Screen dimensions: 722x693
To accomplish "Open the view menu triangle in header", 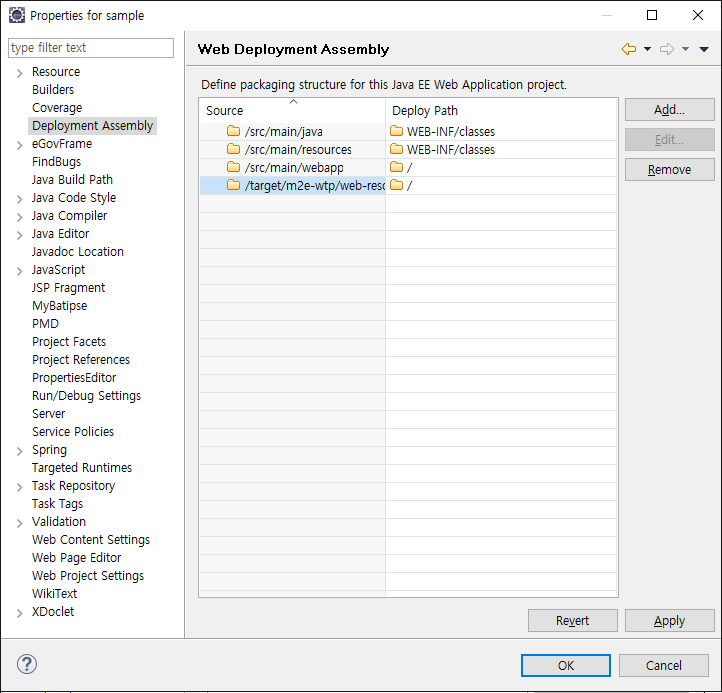I will (704, 49).
